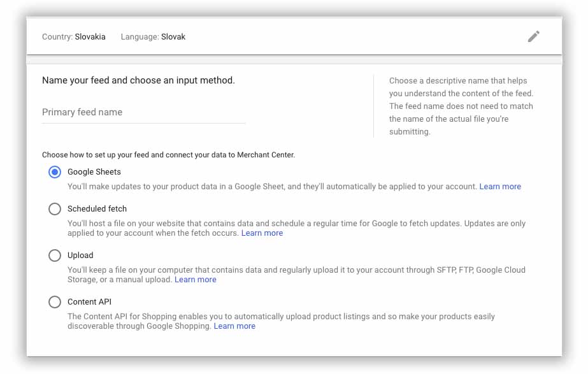Click the Country: Slovakia text
Image resolution: width=588 pixels, height=374 pixels.
(x=73, y=37)
